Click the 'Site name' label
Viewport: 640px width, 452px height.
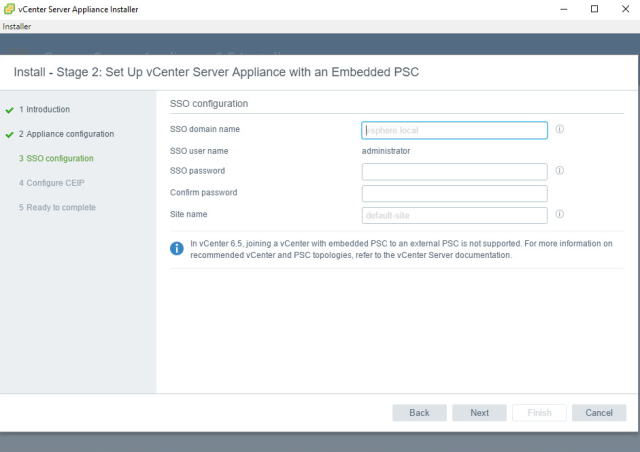pyautogui.click(x=189, y=214)
